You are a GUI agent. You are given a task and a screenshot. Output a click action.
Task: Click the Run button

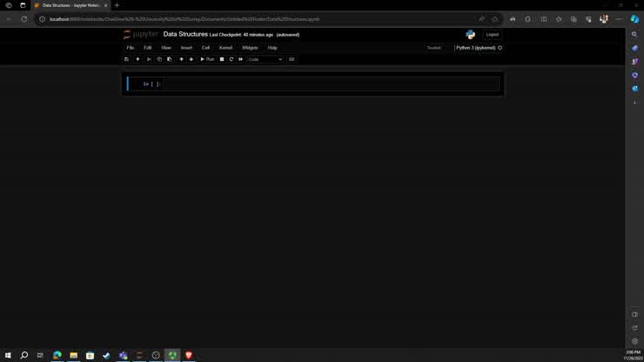pos(207,59)
